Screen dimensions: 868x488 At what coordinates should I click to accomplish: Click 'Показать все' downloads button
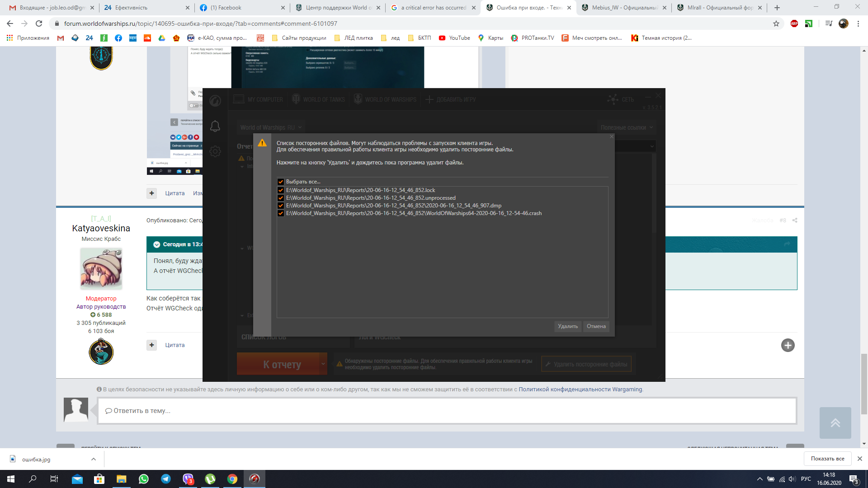click(827, 459)
